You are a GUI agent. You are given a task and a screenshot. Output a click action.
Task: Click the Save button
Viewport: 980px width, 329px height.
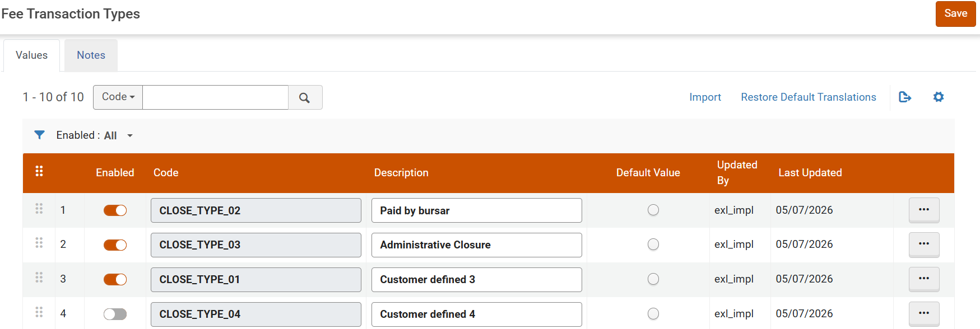[x=956, y=13]
